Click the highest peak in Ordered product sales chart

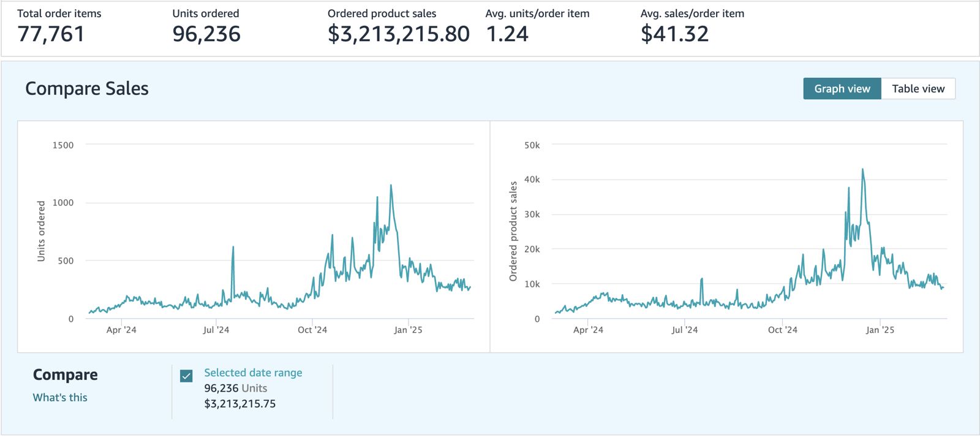(x=862, y=170)
